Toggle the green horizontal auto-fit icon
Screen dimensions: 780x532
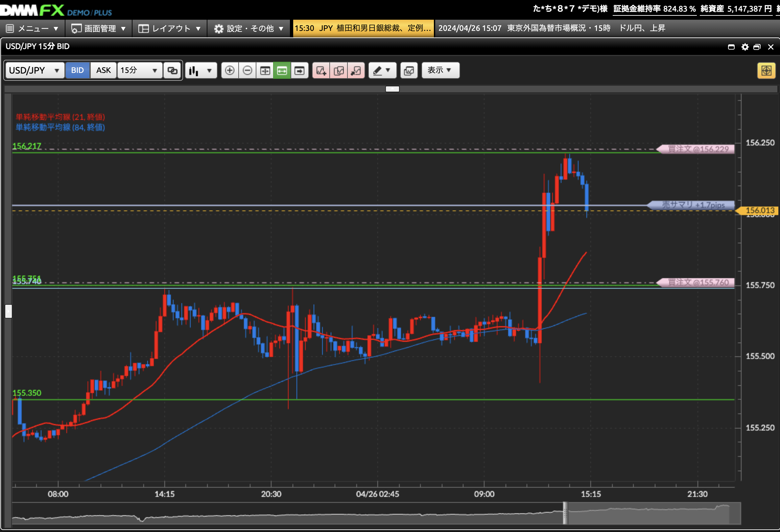(x=282, y=70)
